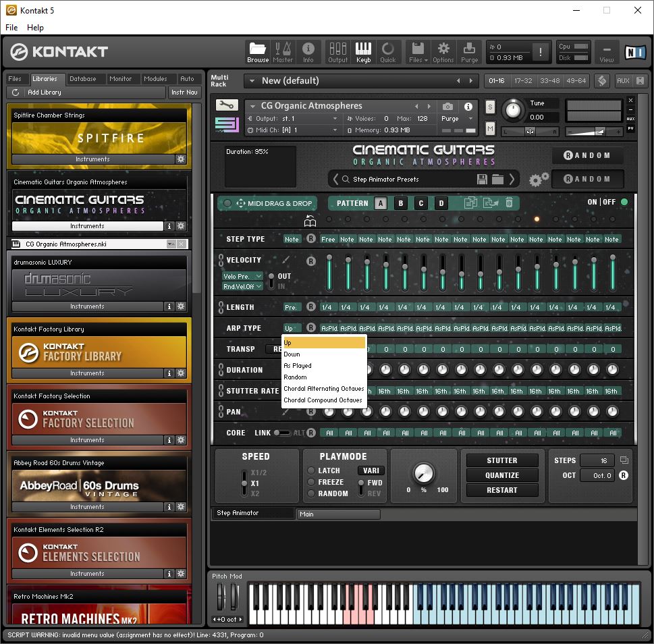Enable the FREEZE playmode
This screenshot has height=644, width=654.
pyautogui.click(x=311, y=482)
